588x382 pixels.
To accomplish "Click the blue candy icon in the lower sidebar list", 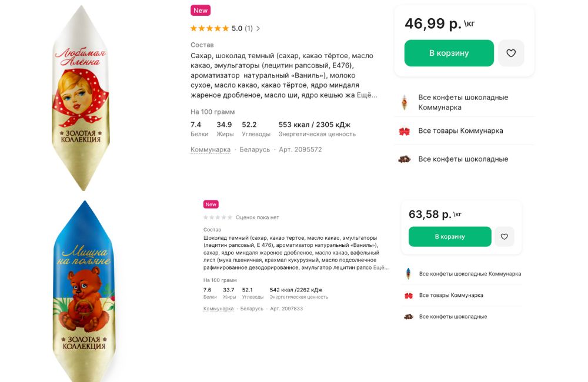I will coord(407,273).
